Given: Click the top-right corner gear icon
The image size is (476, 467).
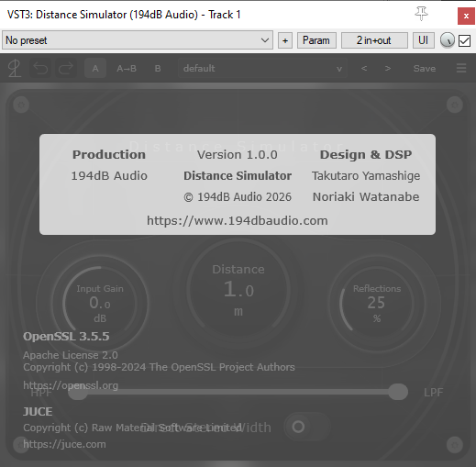Looking at the screenshot, I should pyautogui.click(x=455, y=106).
